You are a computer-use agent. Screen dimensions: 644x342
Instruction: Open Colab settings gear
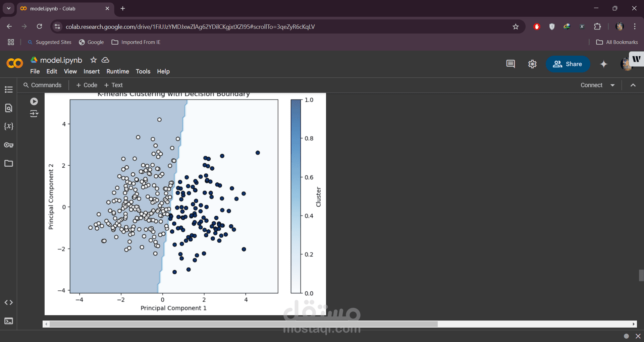(x=532, y=64)
